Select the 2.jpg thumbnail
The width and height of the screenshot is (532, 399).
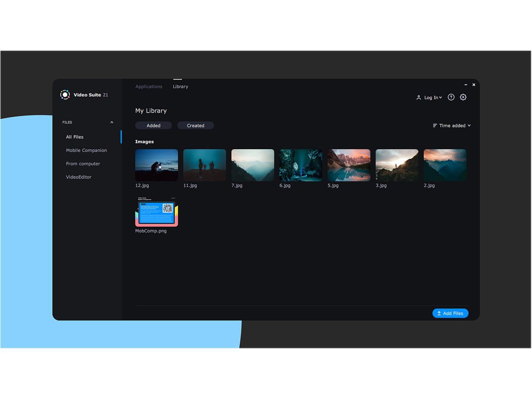(445, 165)
